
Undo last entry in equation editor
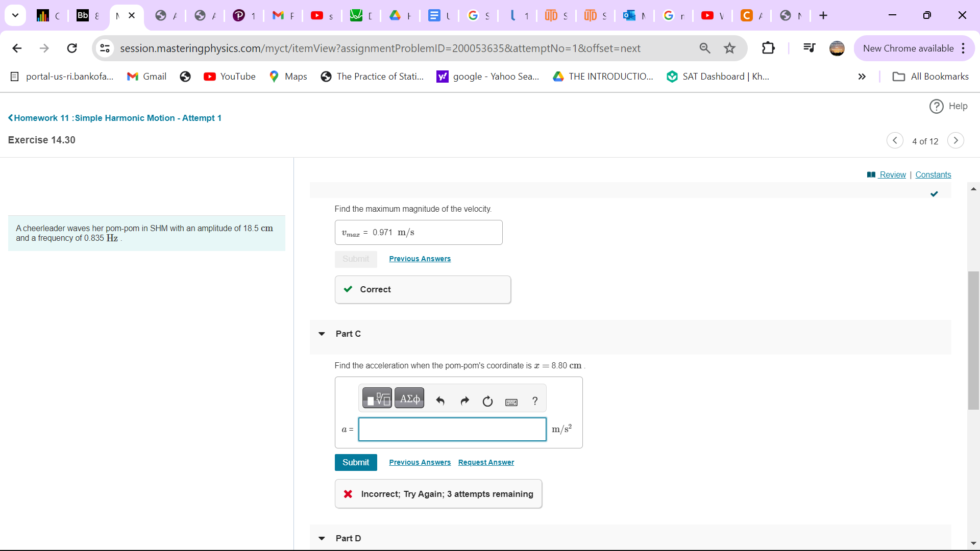[x=440, y=401]
